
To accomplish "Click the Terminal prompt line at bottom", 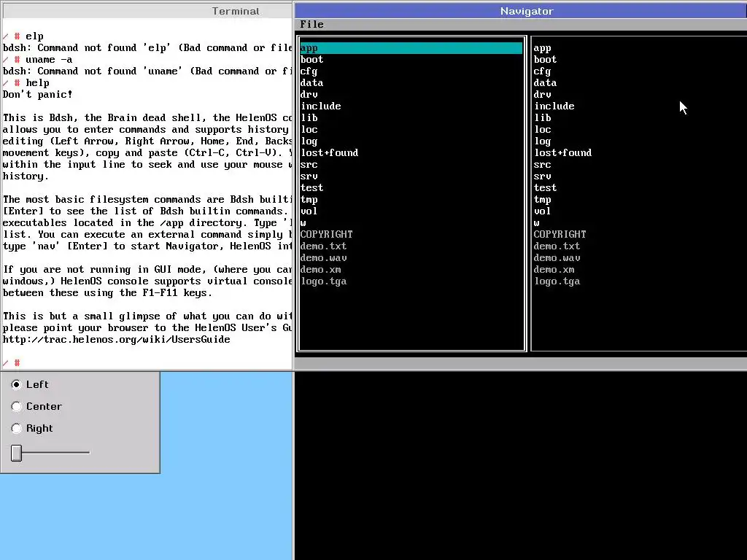I will [12, 363].
